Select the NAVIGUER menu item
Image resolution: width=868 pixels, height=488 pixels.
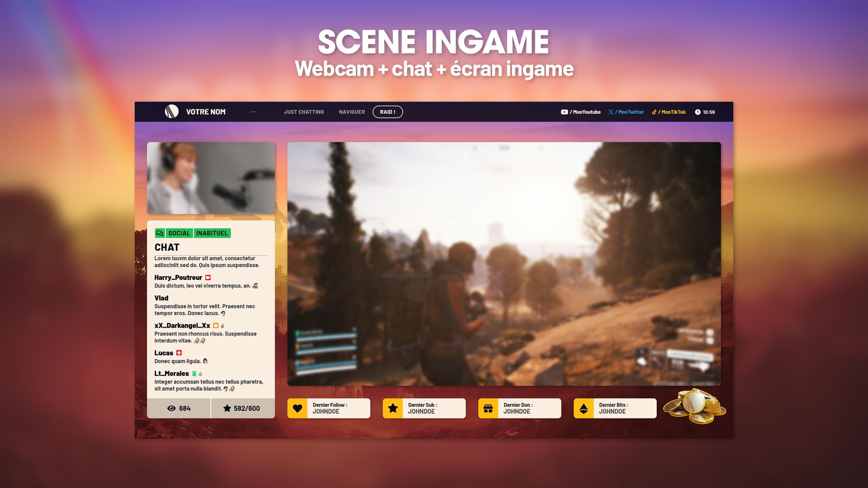352,112
